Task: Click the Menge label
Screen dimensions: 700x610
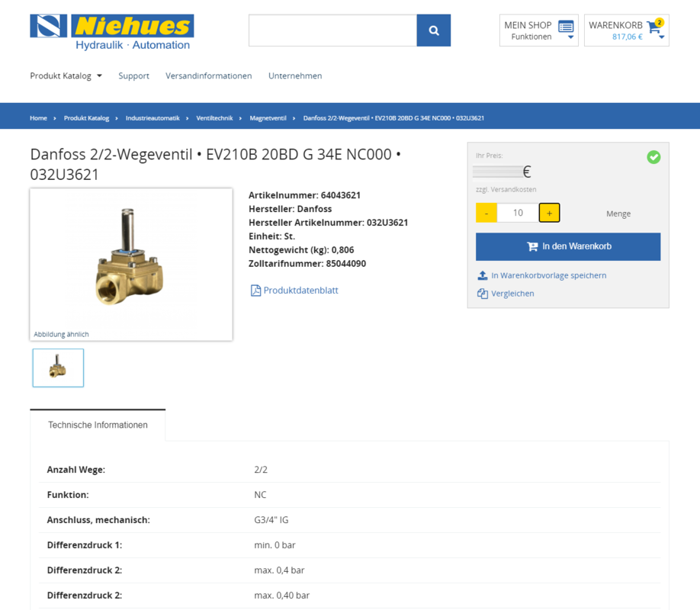Action: [618, 213]
